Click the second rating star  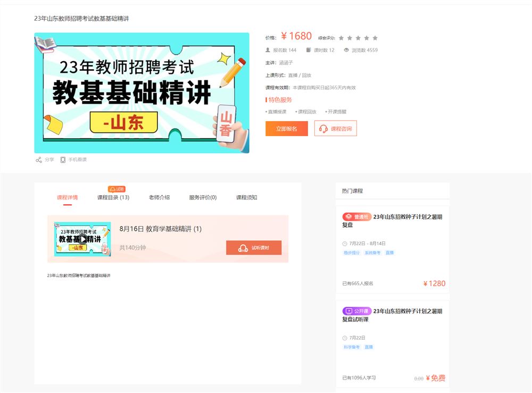350,38
